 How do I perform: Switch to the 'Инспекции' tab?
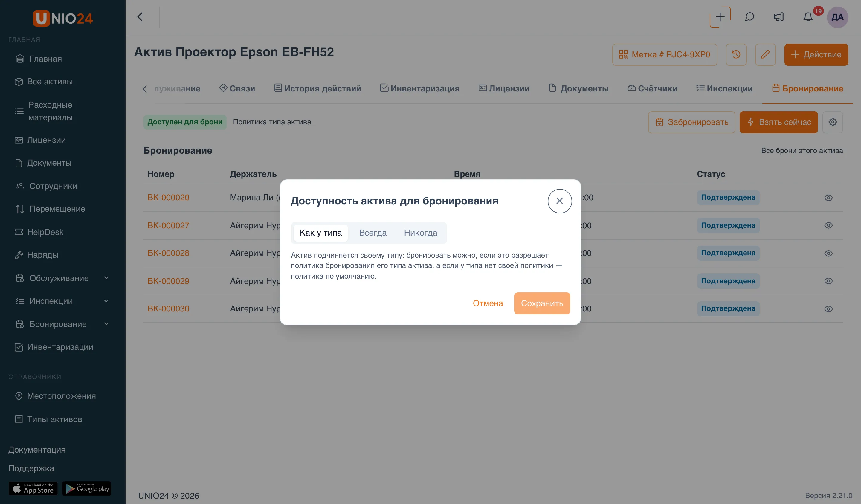(x=724, y=88)
